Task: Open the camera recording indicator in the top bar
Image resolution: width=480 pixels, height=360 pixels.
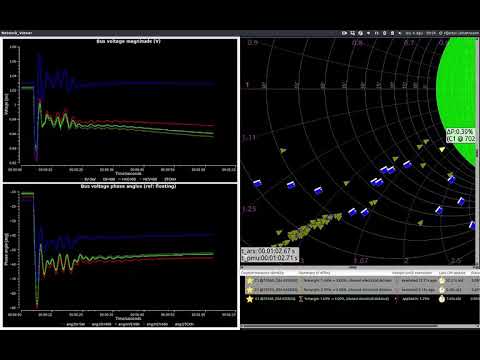Action: point(344,33)
